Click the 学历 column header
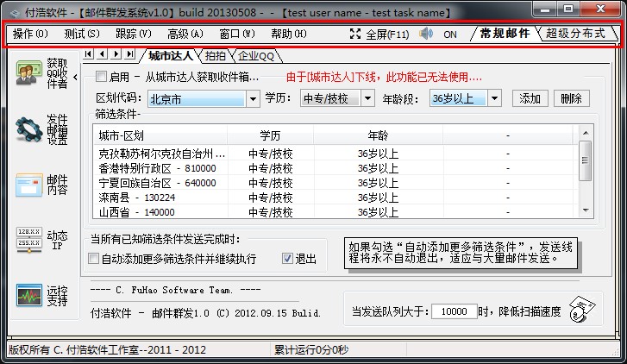Viewport: 627px width, 364px height. 270,135
